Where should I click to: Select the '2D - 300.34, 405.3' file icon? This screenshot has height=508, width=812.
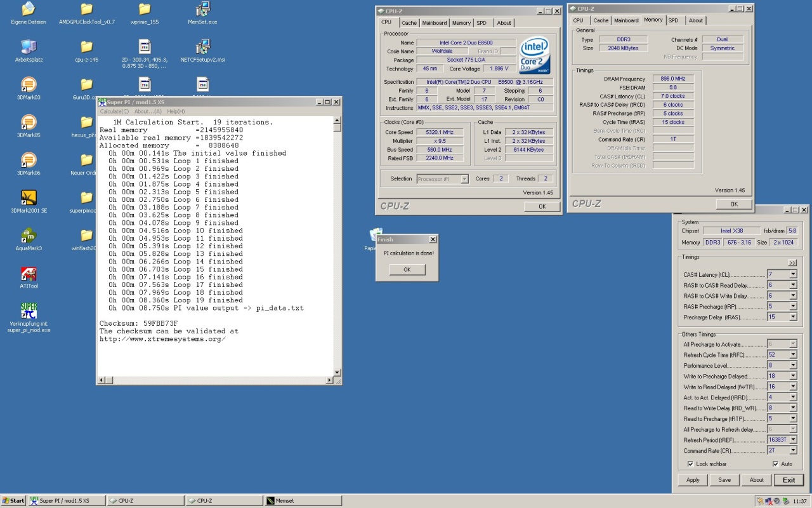(x=145, y=47)
